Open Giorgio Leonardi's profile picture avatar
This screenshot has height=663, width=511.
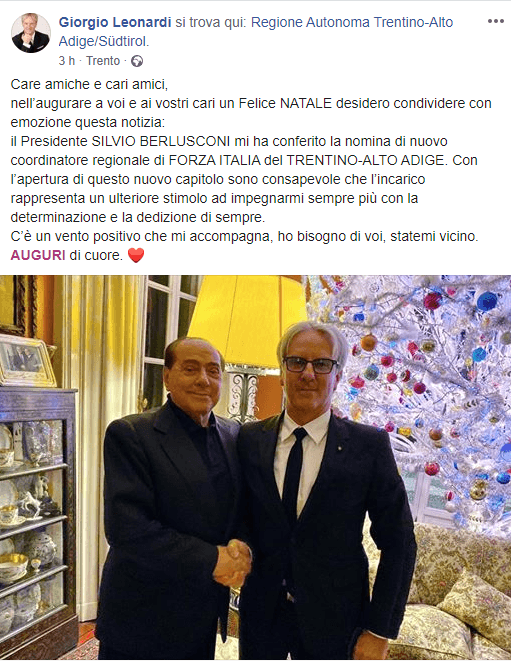[x=31, y=33]
